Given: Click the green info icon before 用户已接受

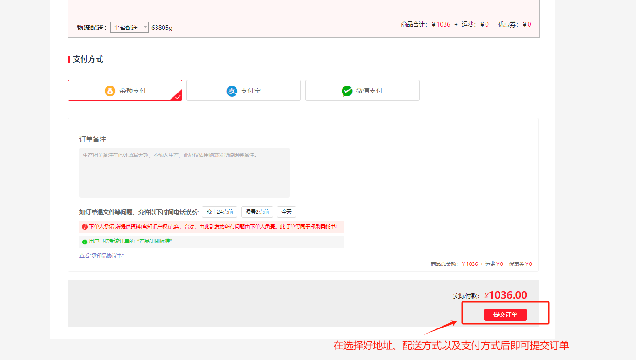Looking at the screenshot, I should [85, 242].
